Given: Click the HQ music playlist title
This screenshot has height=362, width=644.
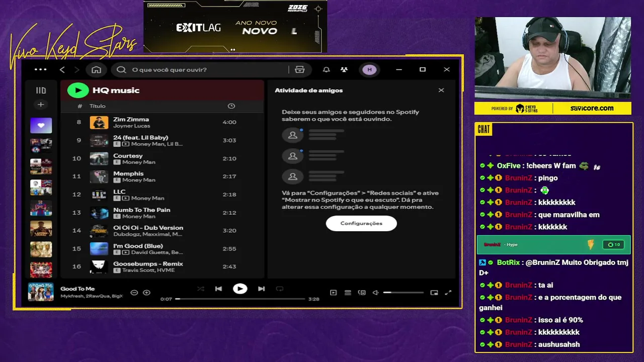Looking at the screenshot, I should coord(116,90).
